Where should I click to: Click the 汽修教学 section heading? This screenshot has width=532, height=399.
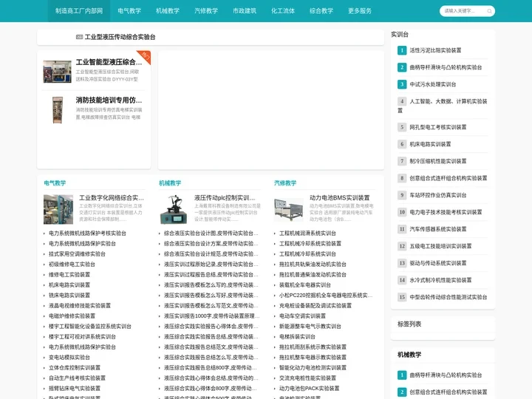[x=285, y=183]
